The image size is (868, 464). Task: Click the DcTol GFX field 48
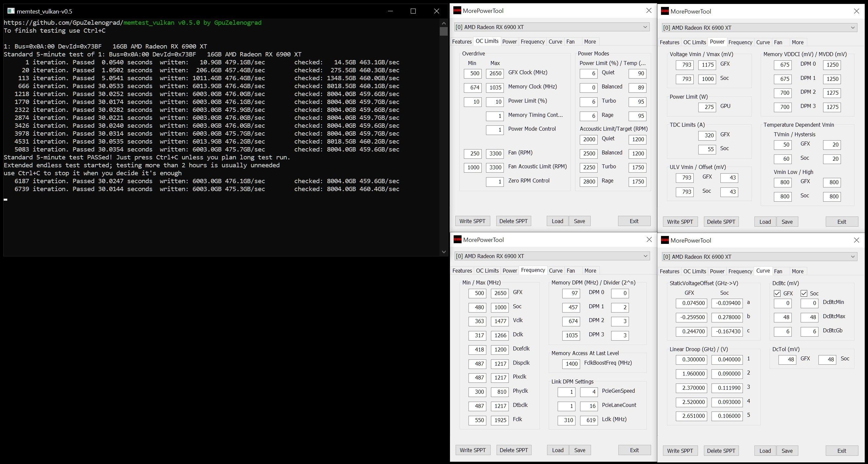(x=787, y=360)
